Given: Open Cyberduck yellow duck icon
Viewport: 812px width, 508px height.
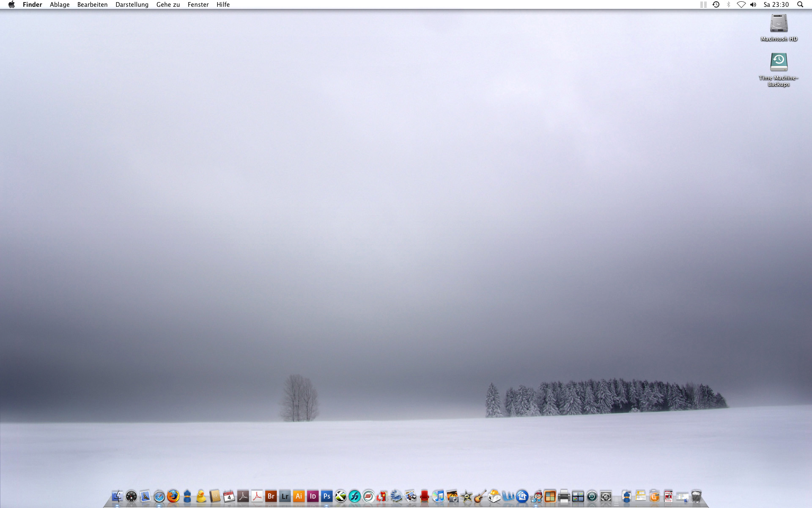Looking at the screenshot, I should click(201, 496).
